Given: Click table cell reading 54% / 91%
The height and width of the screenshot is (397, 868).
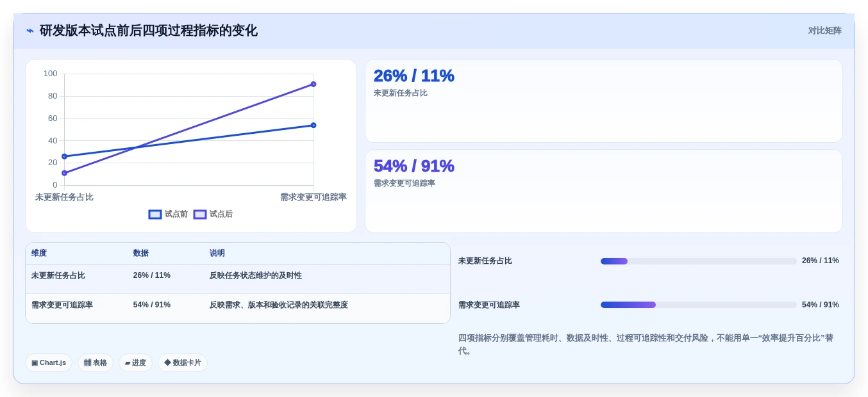Looking at the screenshot, I should tap(152, 305).
